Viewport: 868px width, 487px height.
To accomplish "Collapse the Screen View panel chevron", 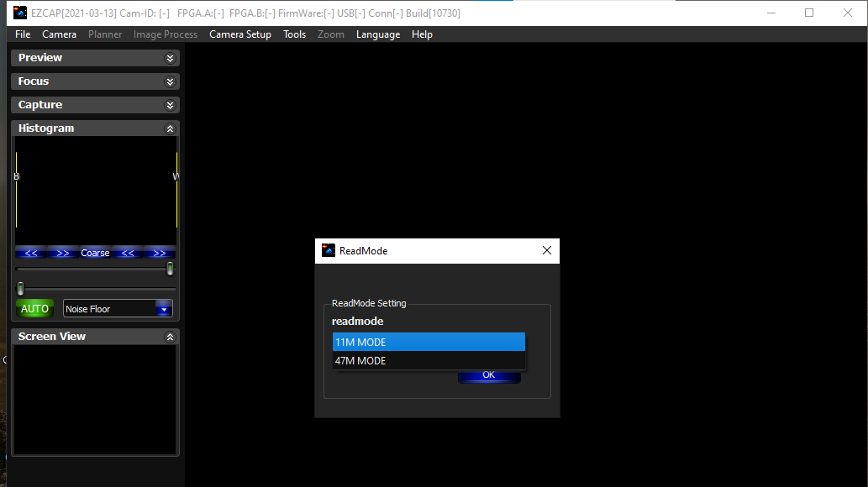I will click(x=170, y=337).
